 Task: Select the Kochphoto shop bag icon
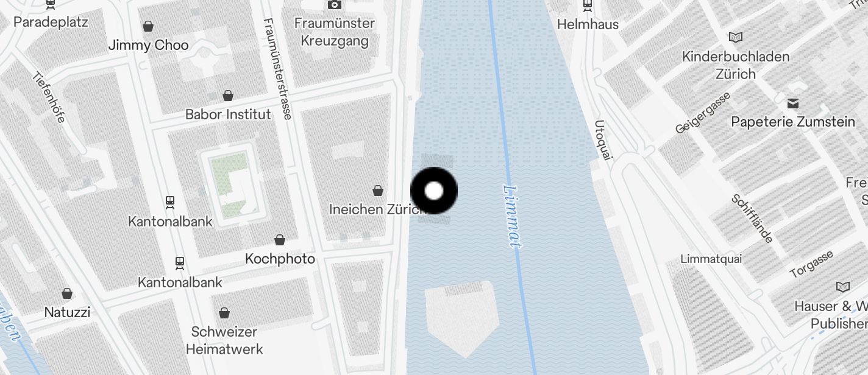[280, 240]
